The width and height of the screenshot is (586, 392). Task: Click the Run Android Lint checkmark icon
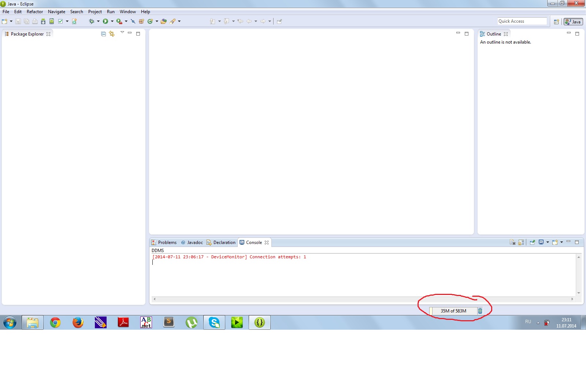tap(60, 21)
